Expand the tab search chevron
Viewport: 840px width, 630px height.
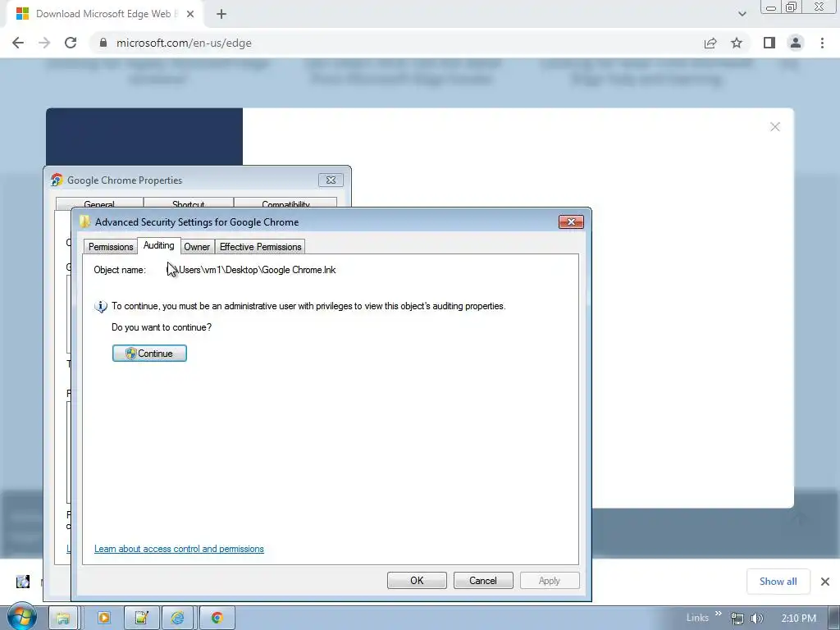coord(742,14)
